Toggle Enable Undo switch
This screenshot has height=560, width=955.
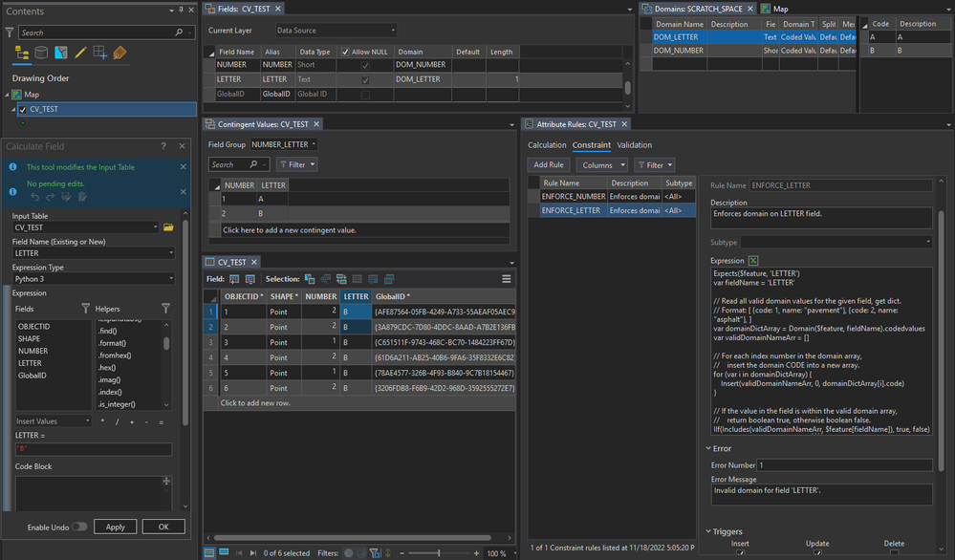click(78, 527)
